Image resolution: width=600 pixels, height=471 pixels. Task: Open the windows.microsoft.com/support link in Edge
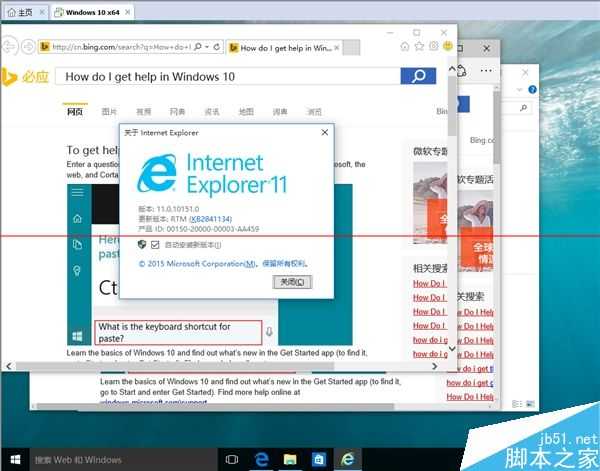pos(153,402)
